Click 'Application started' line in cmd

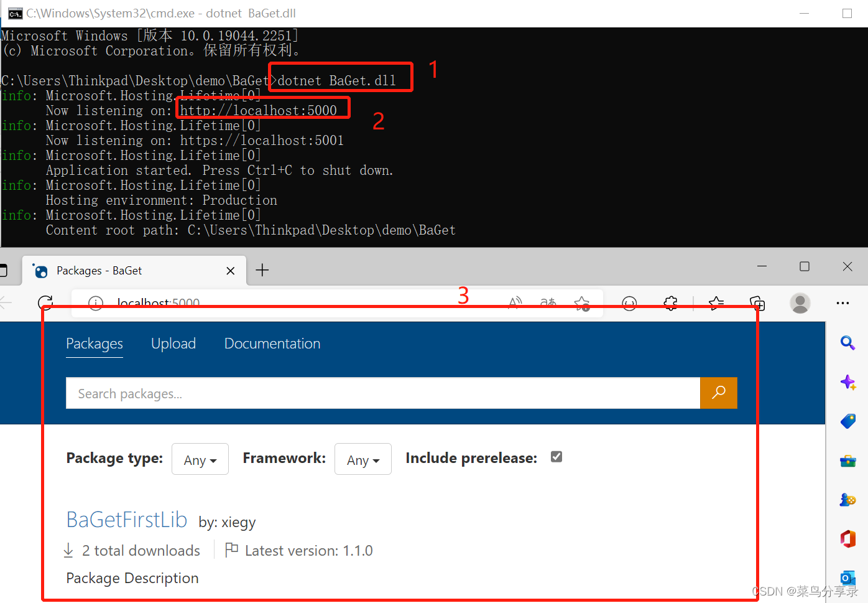click(x=219, y=171)
